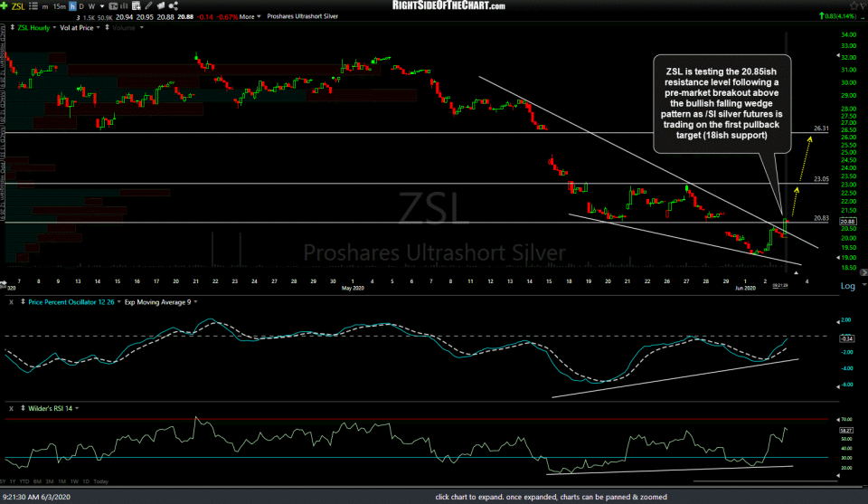Click the RSI value 58.27 axis tag

846,431
